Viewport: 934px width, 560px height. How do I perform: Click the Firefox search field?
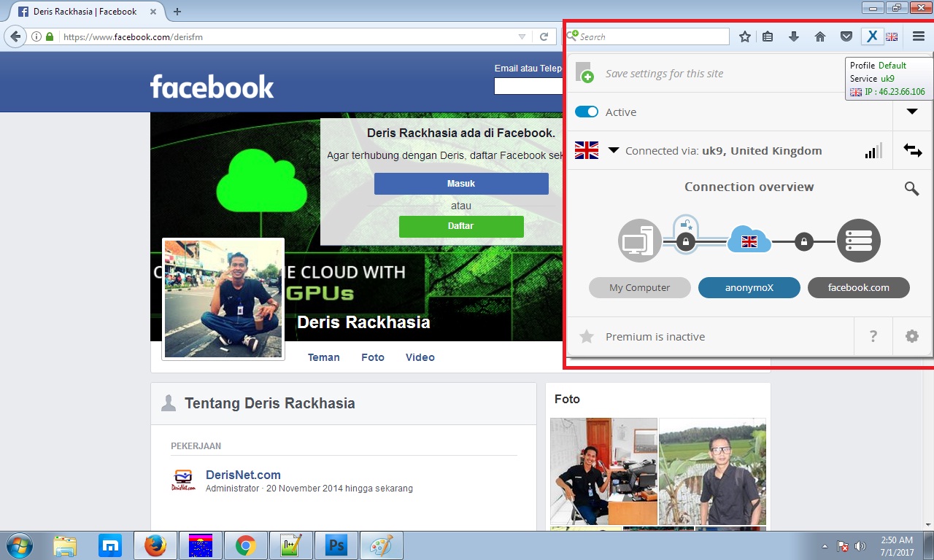[x=648, y=36]
